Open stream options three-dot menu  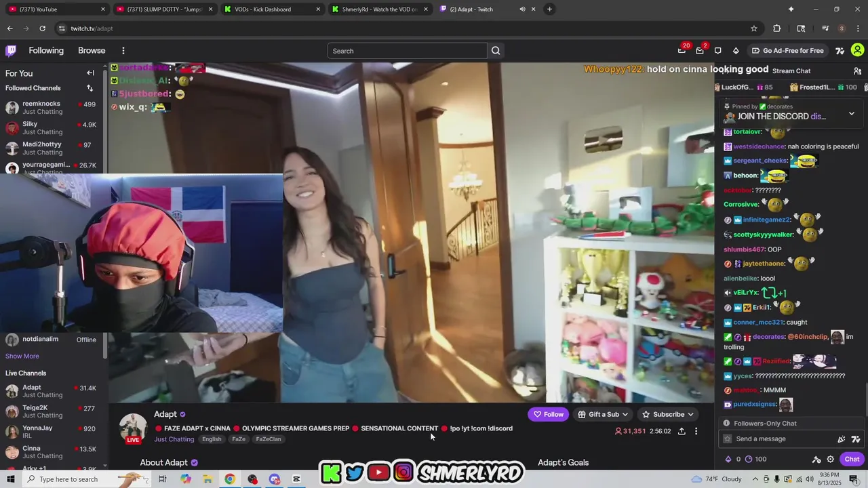pyautogui.click(x=696, y=431)
